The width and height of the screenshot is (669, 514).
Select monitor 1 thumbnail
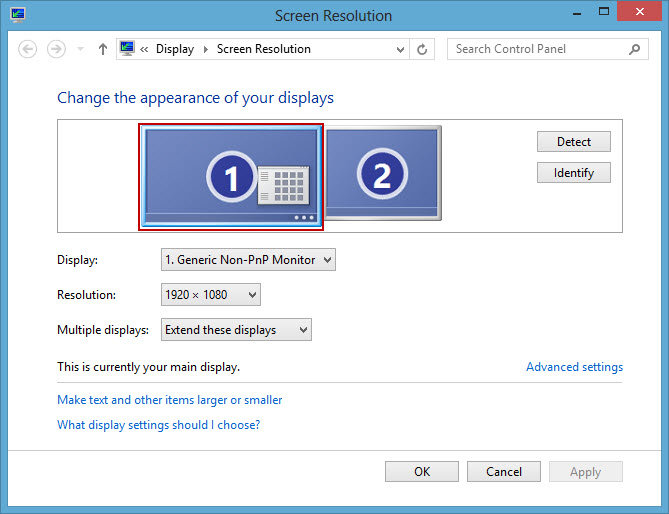pyautogui.click(x=231, y=176)
